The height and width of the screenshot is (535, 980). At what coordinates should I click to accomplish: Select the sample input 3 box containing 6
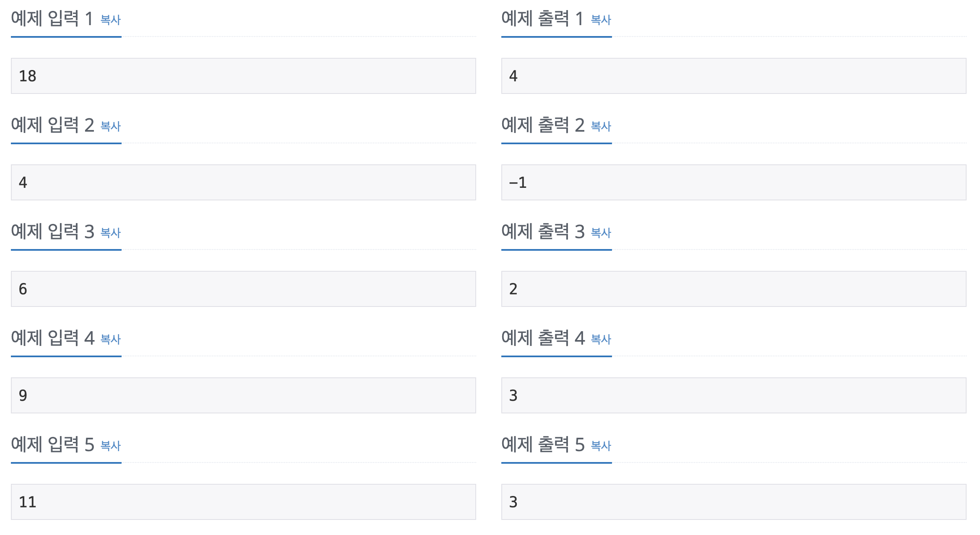[x=243, y=289]
